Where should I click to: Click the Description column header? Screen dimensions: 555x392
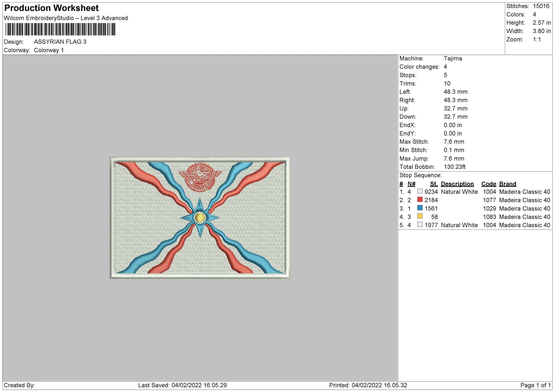tap(457, 184)
